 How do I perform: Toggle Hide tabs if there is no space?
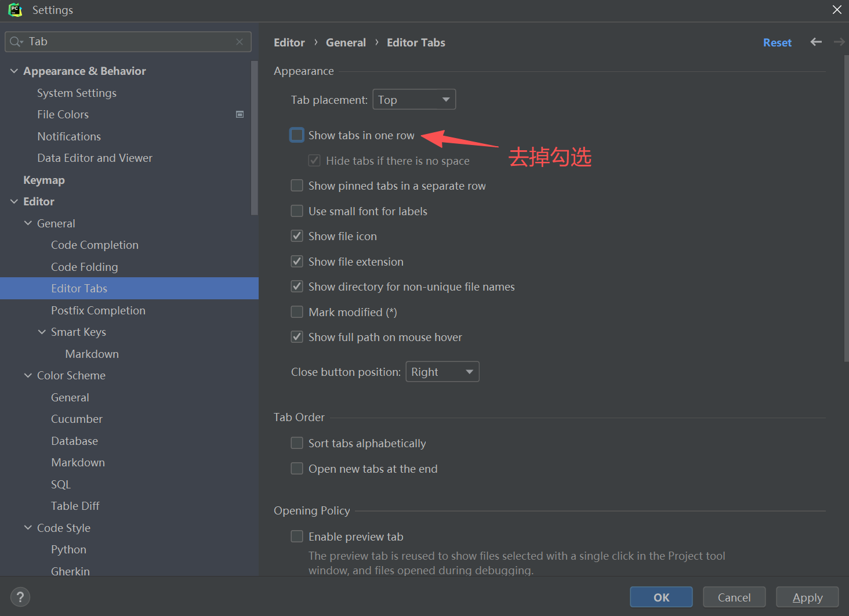[314, 161]
